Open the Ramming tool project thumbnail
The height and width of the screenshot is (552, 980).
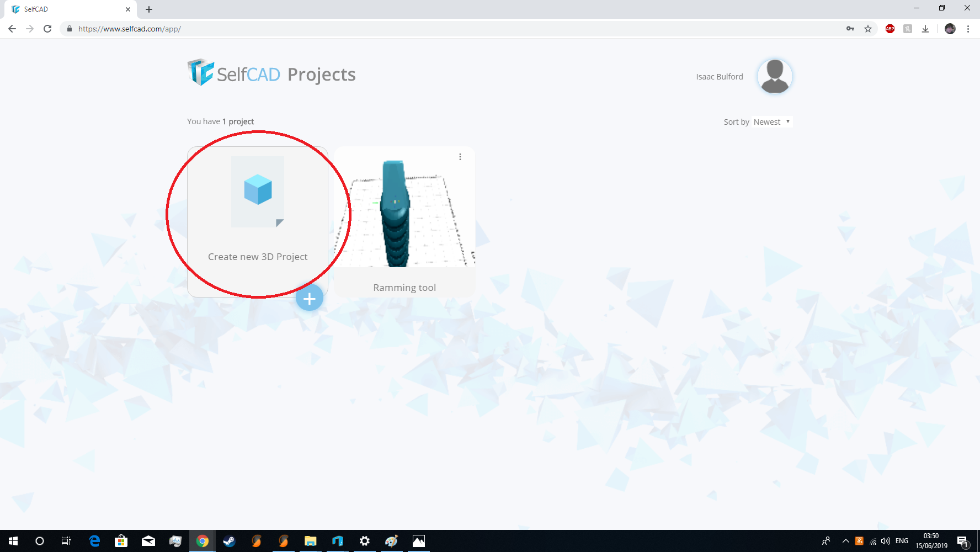(x=404, y=207)
